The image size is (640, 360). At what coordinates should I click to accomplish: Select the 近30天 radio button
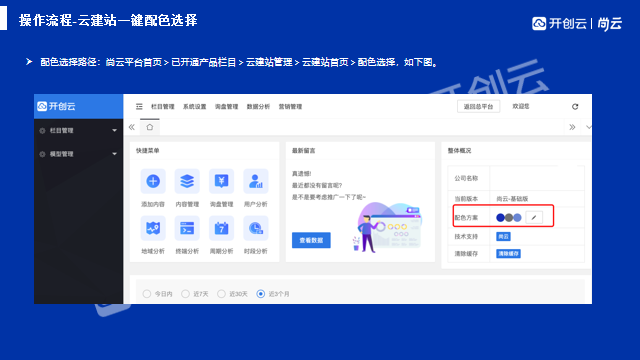point(221,294)
